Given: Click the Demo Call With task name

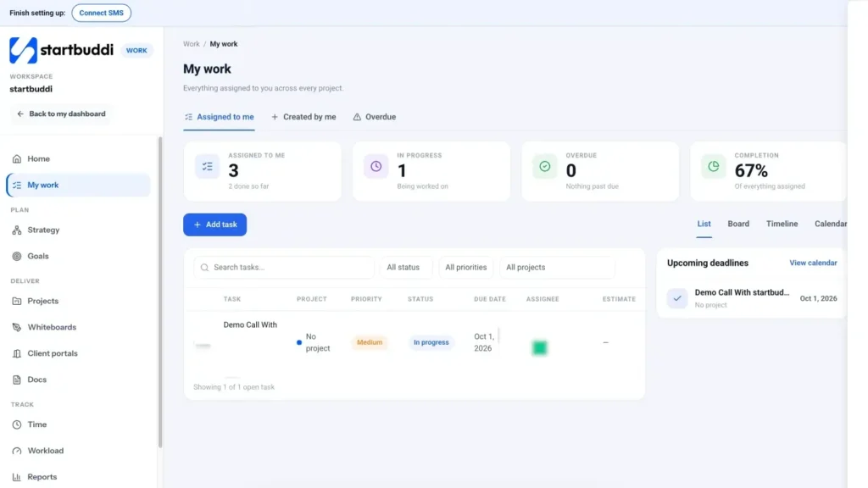Looking at the screenshot, I should click(x=250, y=324).
